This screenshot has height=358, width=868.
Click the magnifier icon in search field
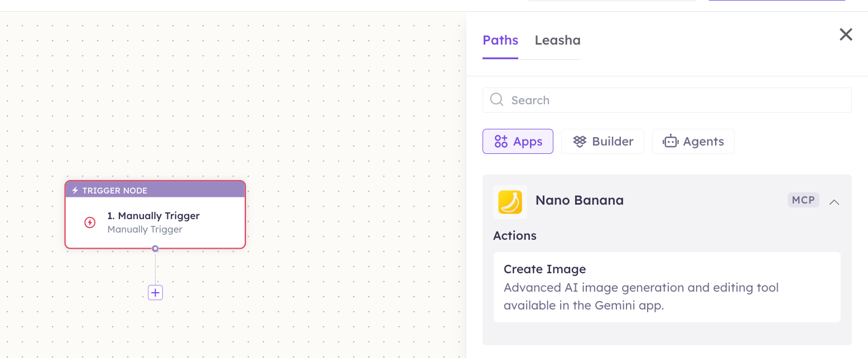click(496, 99)
